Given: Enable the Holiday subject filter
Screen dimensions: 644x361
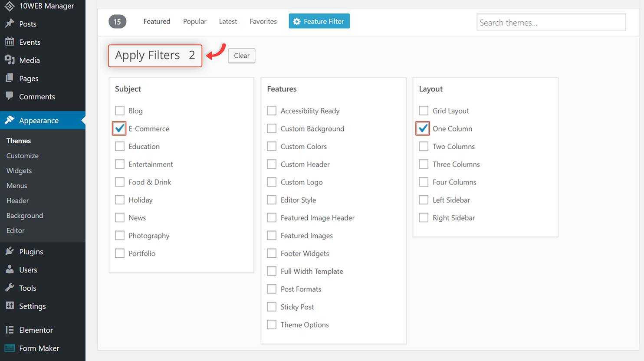Looking at the screenshot, I should 120,200.
